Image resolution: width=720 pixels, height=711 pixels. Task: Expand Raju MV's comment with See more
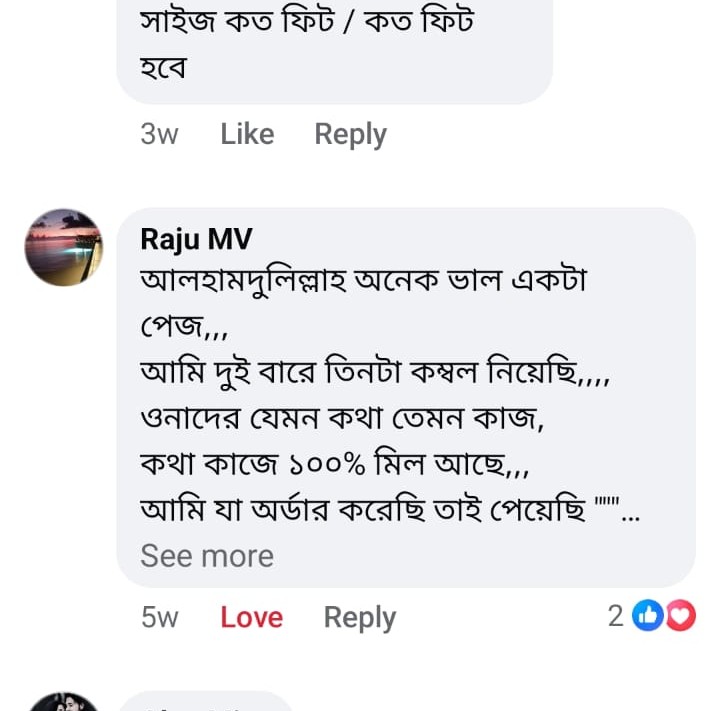tap(207, 556)
